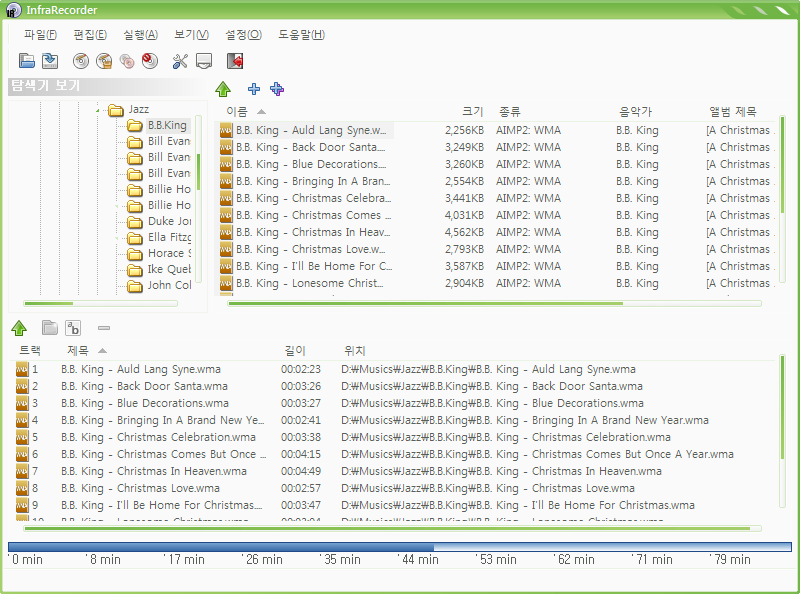Sort files by 종류 column header

click(509, 112)
